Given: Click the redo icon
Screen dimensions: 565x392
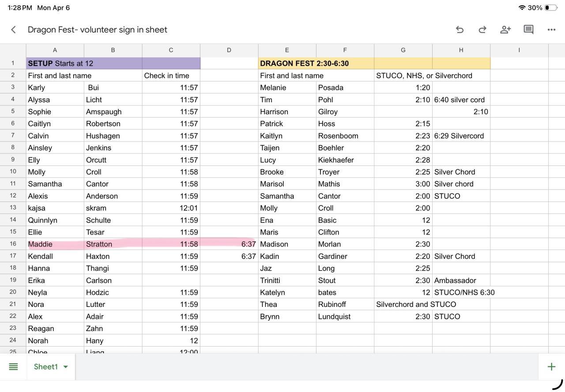Looking at the screenshot, I should tap(482, 30).
